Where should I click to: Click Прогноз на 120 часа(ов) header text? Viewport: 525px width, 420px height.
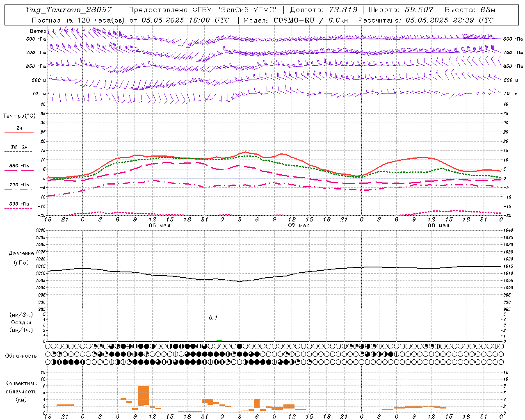click(79, 20)
